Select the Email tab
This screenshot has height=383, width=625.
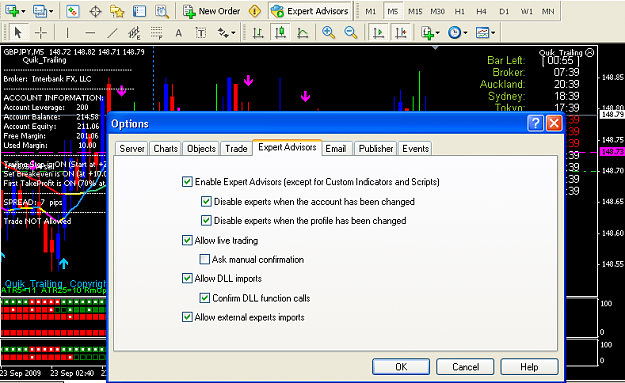[336, 149]
